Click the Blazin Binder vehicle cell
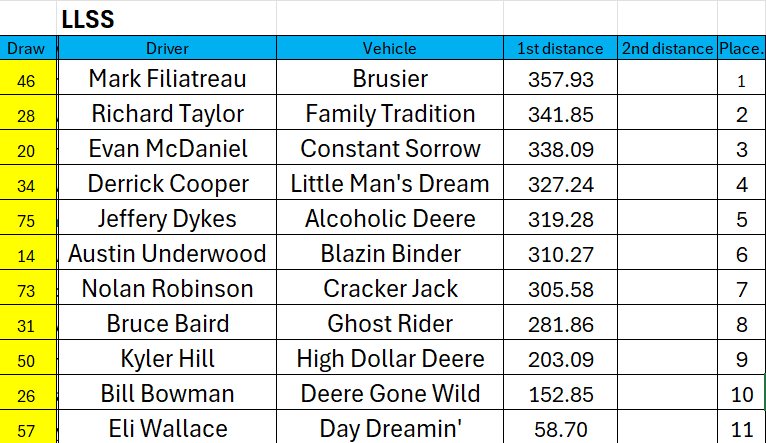766x443 pixels. [390, 254]
